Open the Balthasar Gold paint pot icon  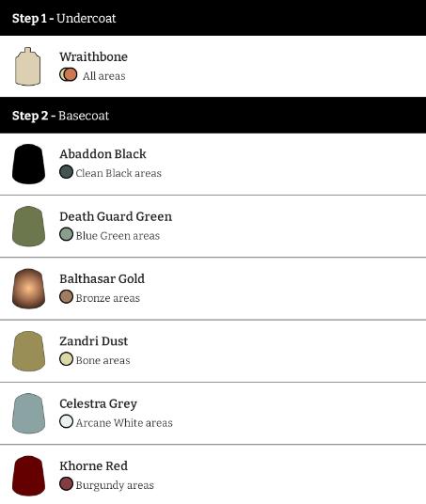coord(28,289)
